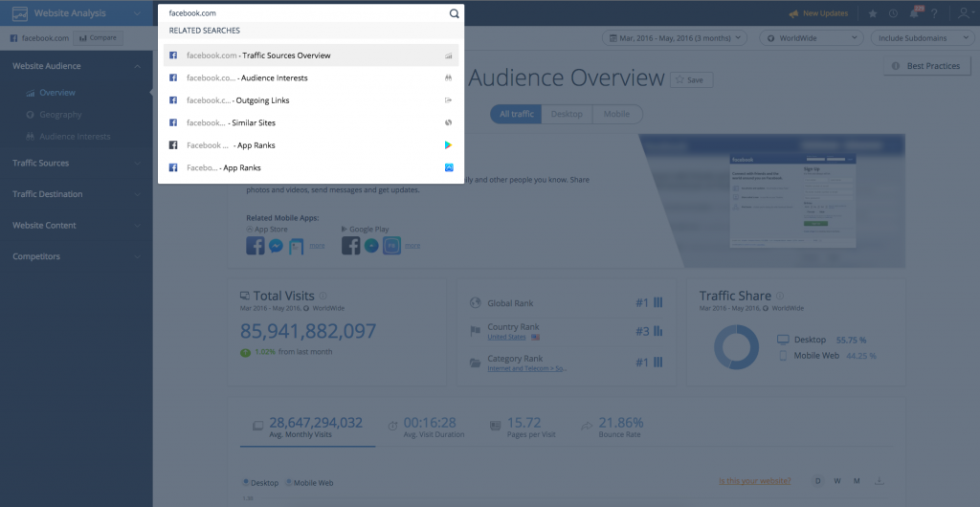Open Google Play App Ranks suggestion
This screenshot has width=980, height=507.
click(311, 145)
